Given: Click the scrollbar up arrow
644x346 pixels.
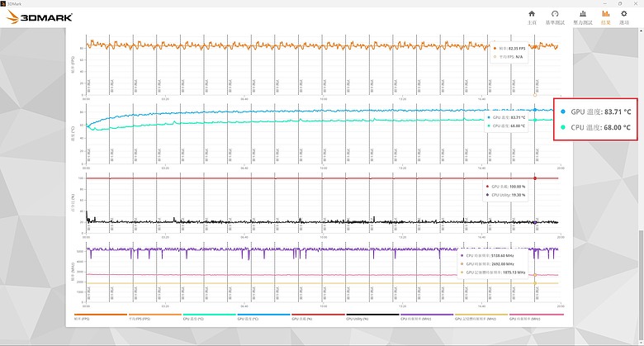Looking at the screenshot, I should point(642,31).
